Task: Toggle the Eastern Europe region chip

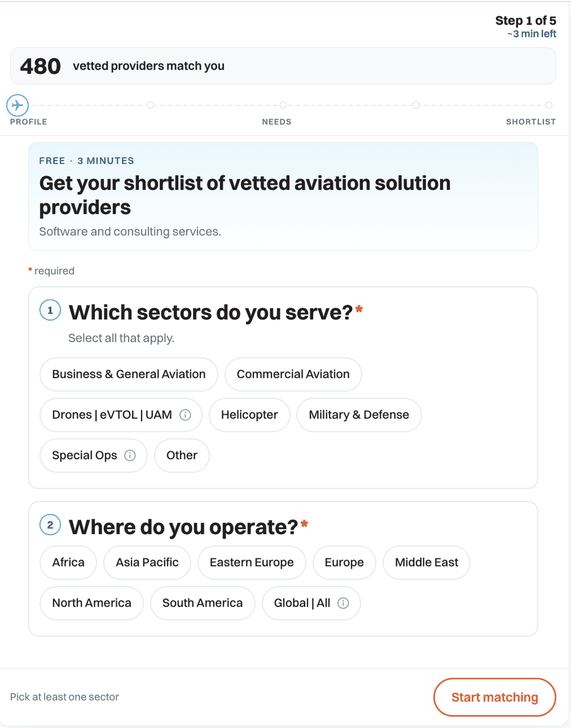Action: point(252,563)
